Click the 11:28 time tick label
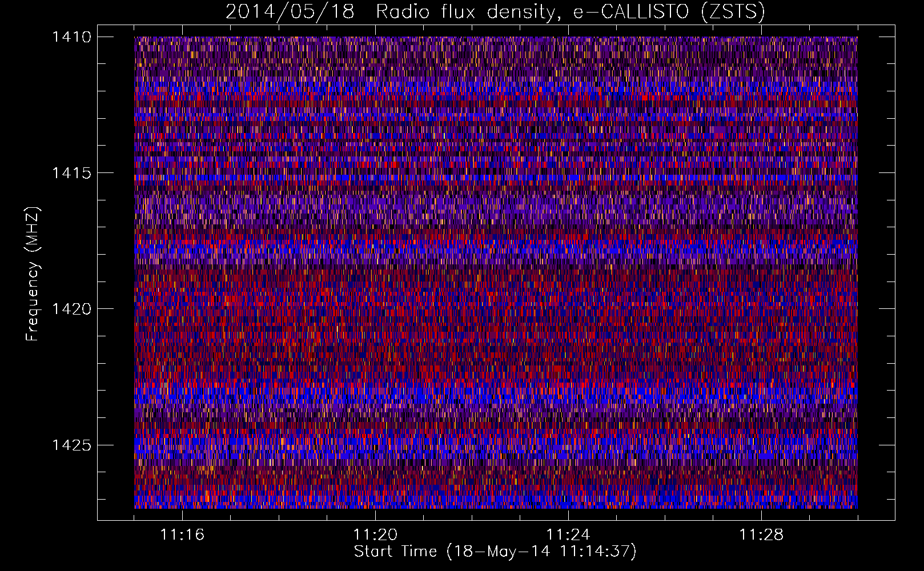 click(x=761, y=535)
